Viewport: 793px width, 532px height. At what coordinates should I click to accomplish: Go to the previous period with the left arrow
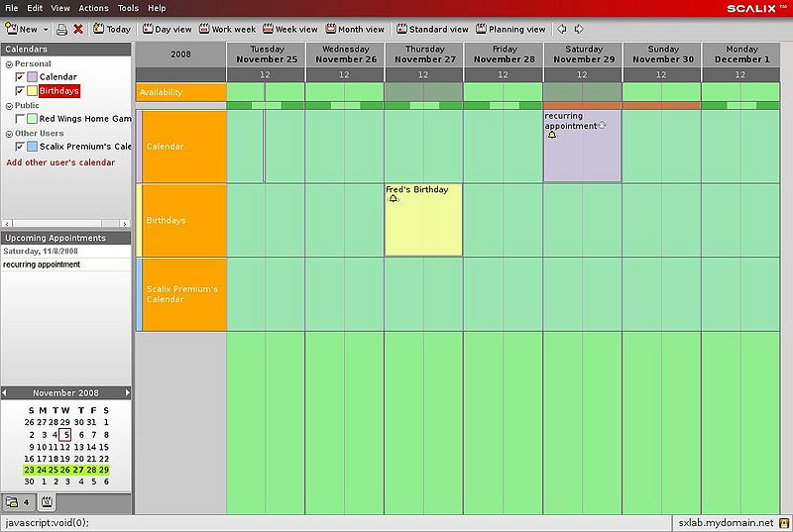[x=562, y=29]
